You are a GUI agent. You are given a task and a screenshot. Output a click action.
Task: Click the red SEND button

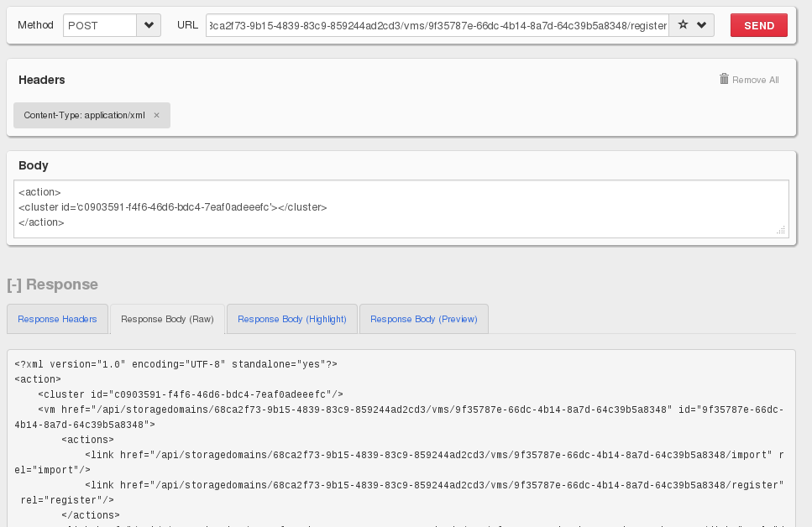click(x=758, y=25)
